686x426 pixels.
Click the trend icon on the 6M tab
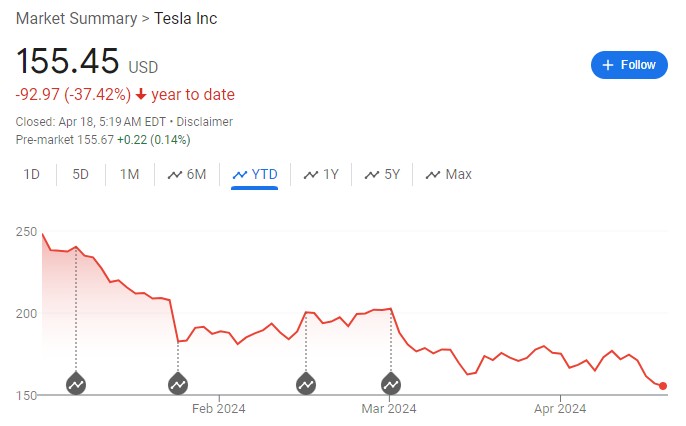175,174
